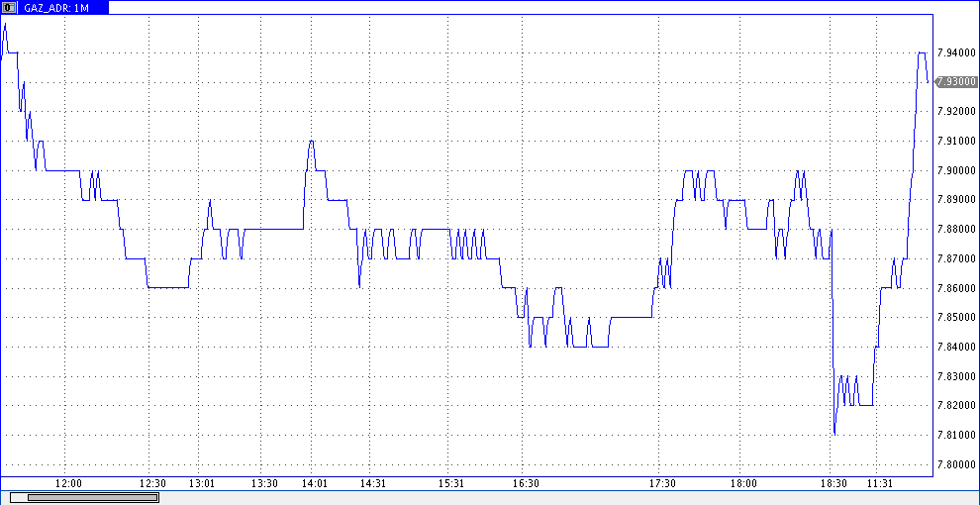
Task: Click the 7.80000 price axis label
Action: coord(957,465)
